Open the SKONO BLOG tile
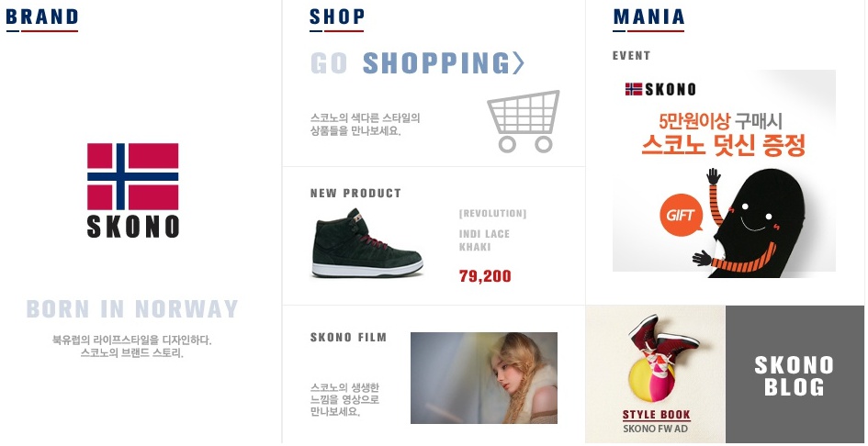 [x=795, y=374]
